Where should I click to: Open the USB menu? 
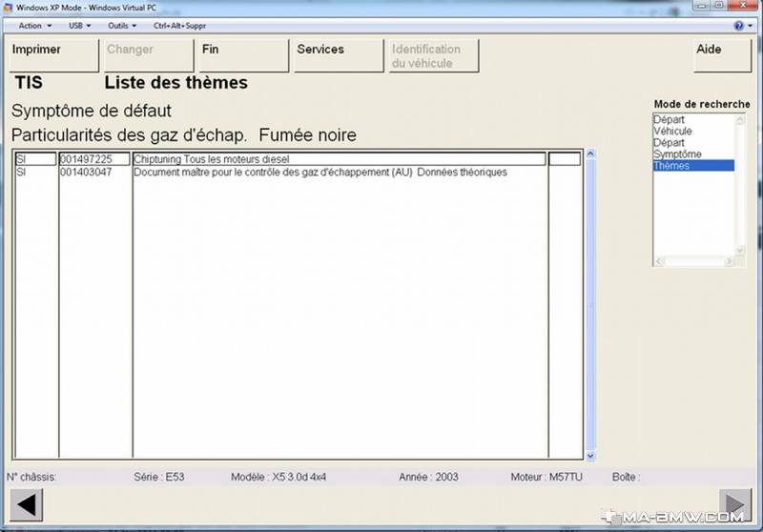pyautogui.click(x=79, y=26)
